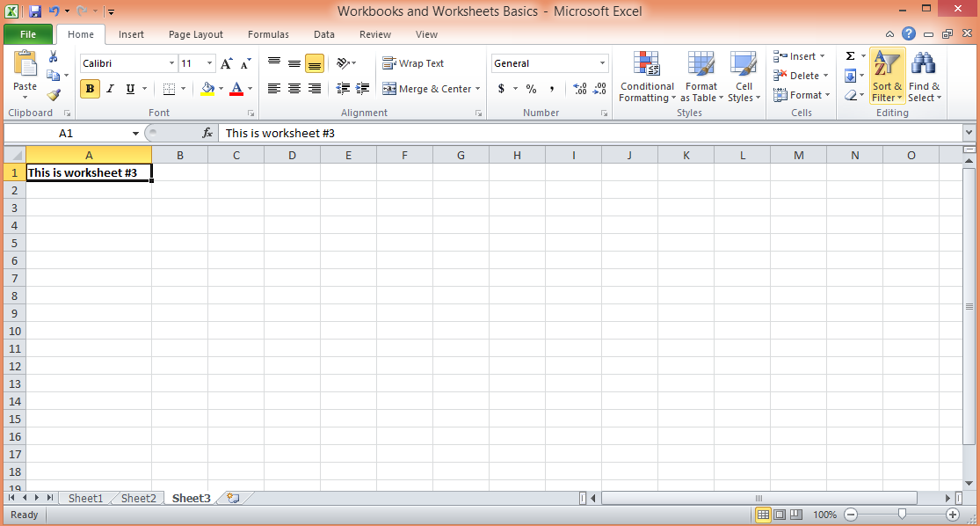
Task: Click the Fill down arrow icon
Action: 851,77
